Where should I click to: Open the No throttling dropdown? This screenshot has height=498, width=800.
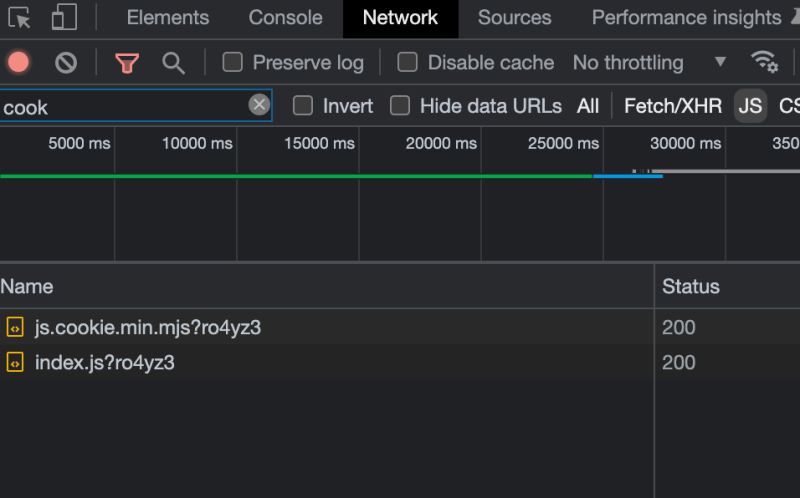pos(649,62)
